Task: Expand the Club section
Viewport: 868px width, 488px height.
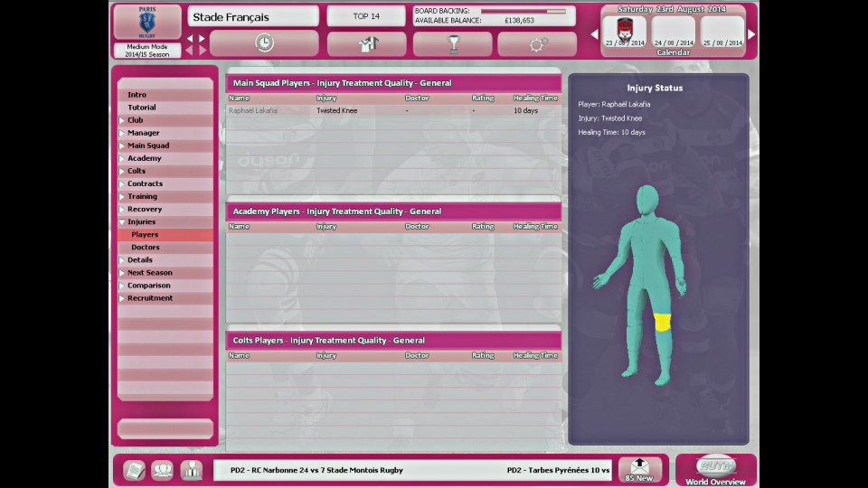Action: pos(122,120)
